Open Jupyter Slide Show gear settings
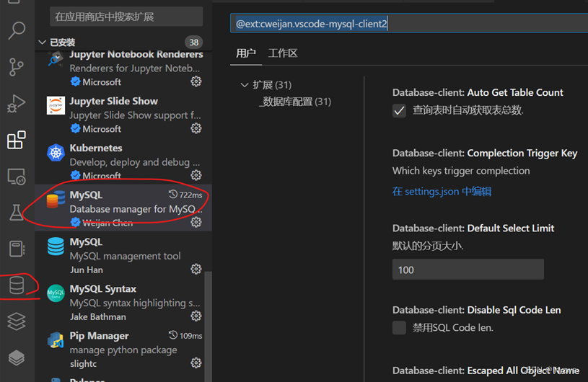This screenshot has height=382, width=588. coord(196,128)
